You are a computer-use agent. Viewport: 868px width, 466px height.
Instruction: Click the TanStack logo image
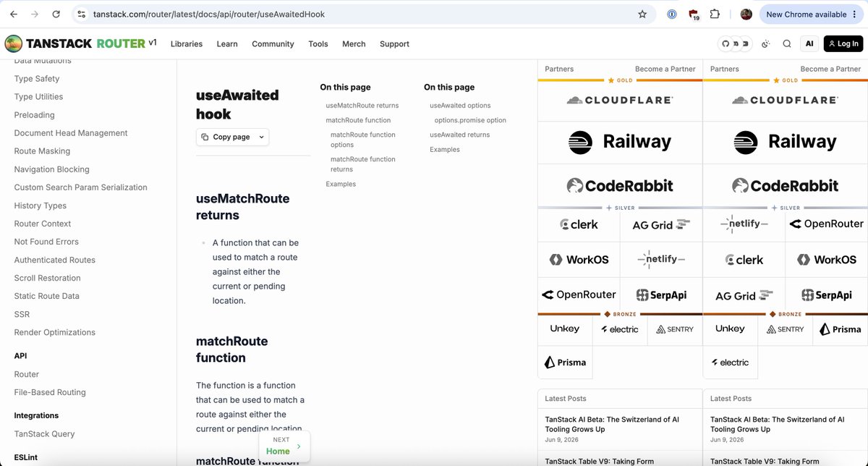coord(13,43)
